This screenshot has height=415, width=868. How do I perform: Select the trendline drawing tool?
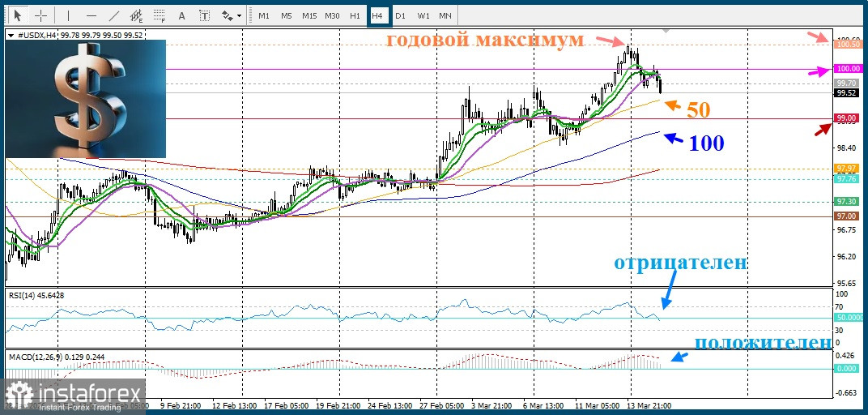click(113, 15)
